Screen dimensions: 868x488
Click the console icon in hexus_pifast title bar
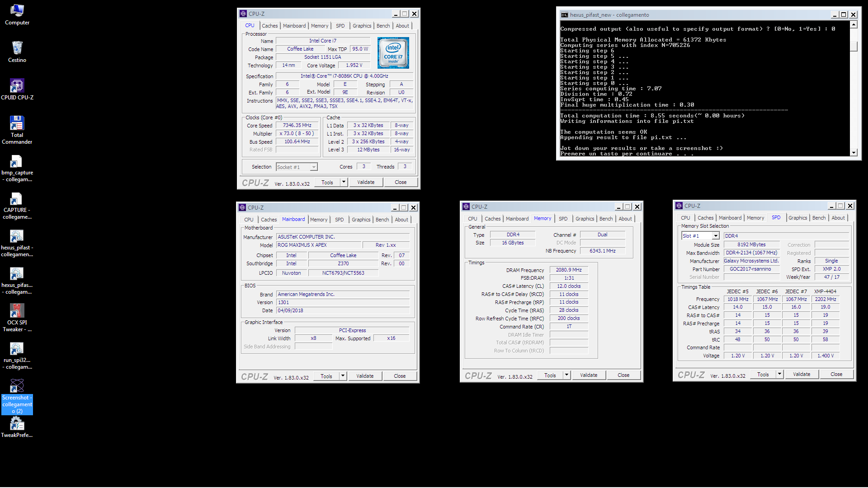coord(564,15)
